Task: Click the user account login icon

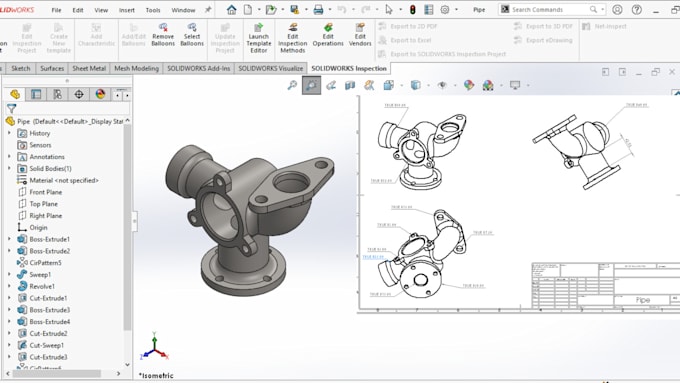Action: tap(617, 10)
